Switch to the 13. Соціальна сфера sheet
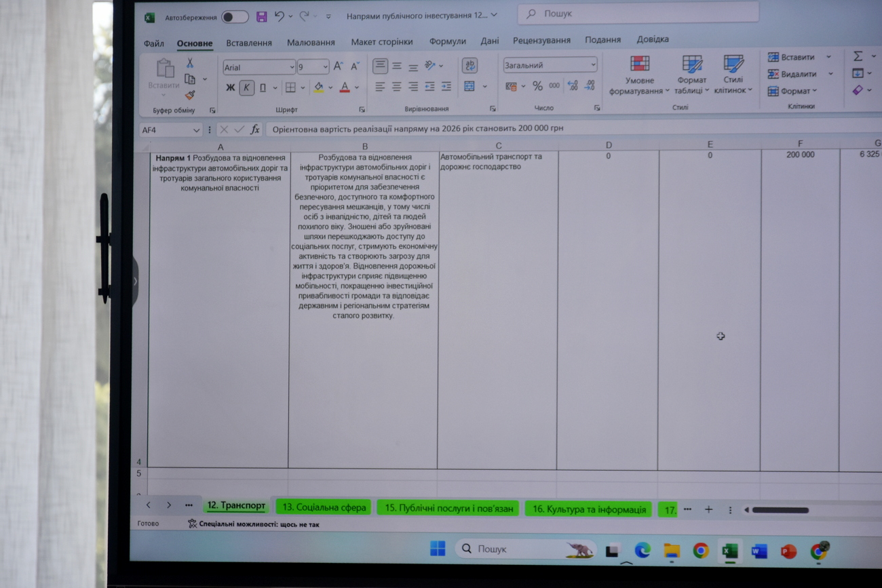This screenshot has height=588, width=882. (324, 507)
